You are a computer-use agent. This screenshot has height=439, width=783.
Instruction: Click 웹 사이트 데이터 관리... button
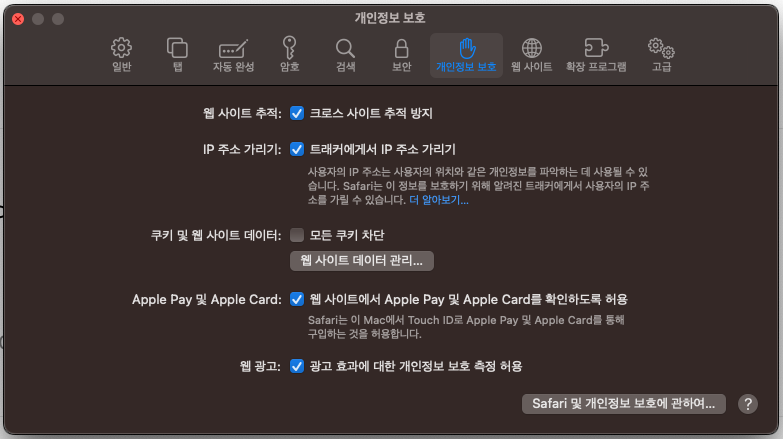362,261
